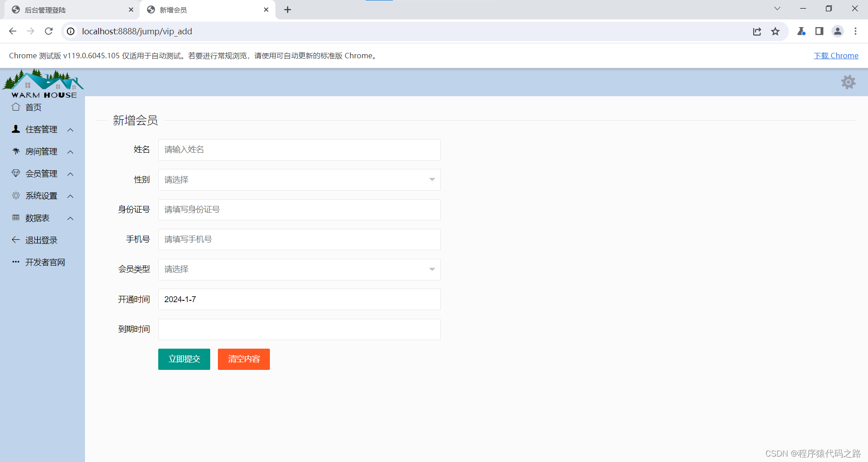The height and width of the screenshot is (462, 868).
Task: Expand the 数据表 chevron
Action: [71, 219]
